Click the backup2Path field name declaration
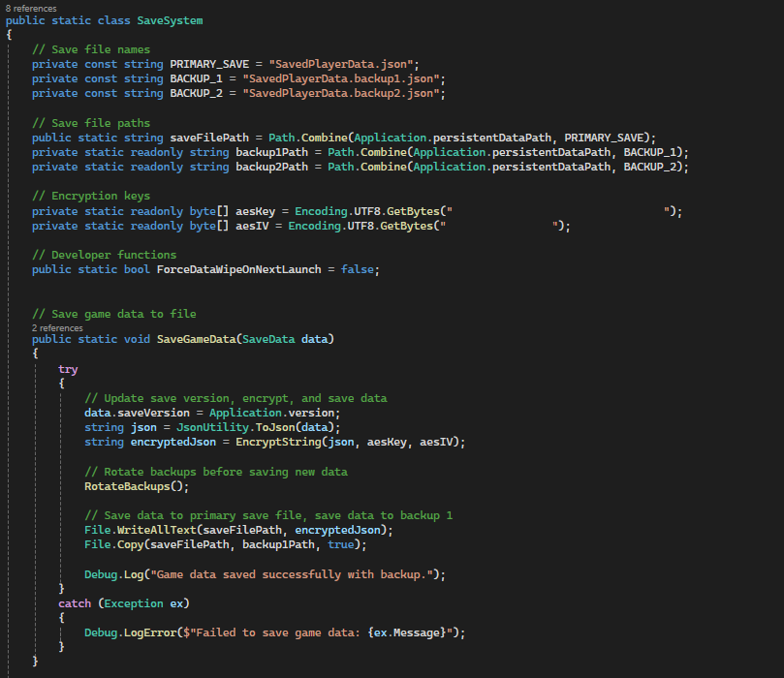The width and height of the screenshot is (784, 678). click(272, 167)
